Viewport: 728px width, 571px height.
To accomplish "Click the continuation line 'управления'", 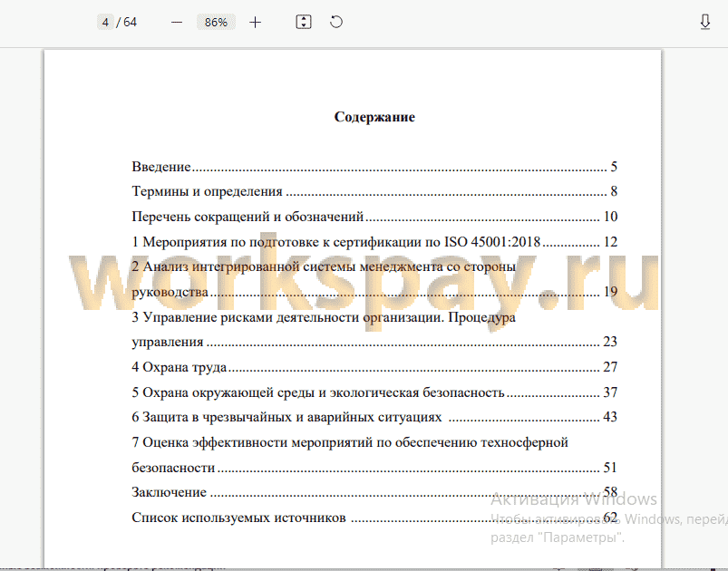I will tap(168, 342).
